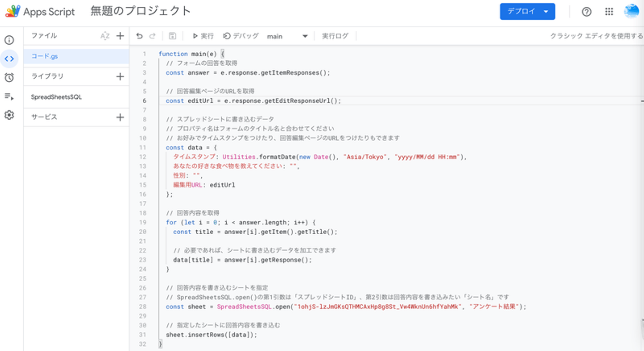Image resolution: width=644 pixels, height=351 pixels.
Task: Open the main function selector dropdown
Action: pyautogui.click(x=287, y=36)
